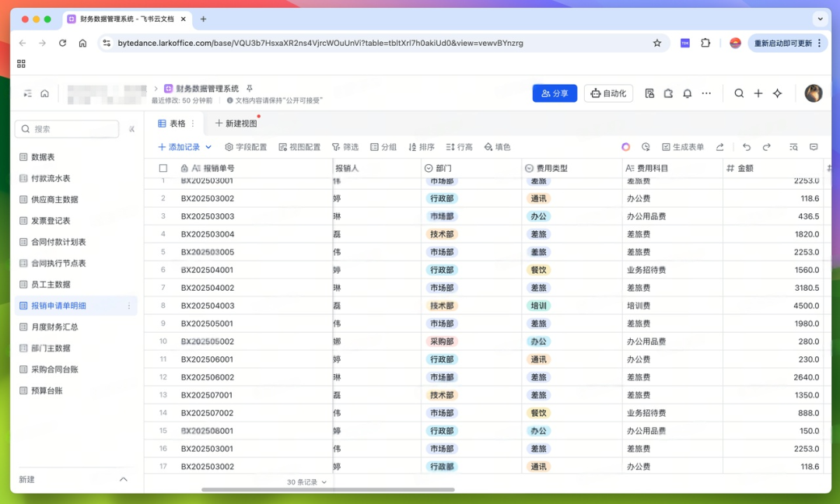Click the undo arrow icon
The width and height of the screenshot is (840, 504).
pos(746,147)
